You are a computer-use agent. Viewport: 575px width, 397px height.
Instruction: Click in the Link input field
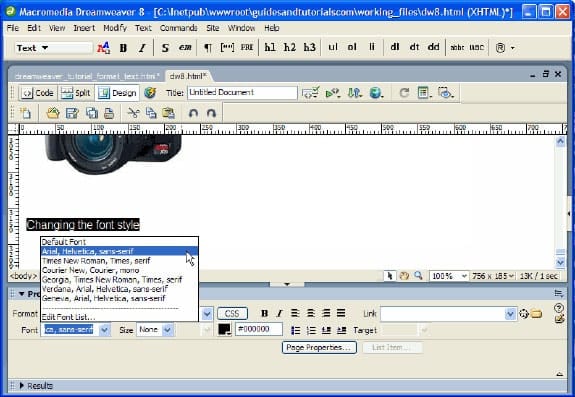point(443,314)
